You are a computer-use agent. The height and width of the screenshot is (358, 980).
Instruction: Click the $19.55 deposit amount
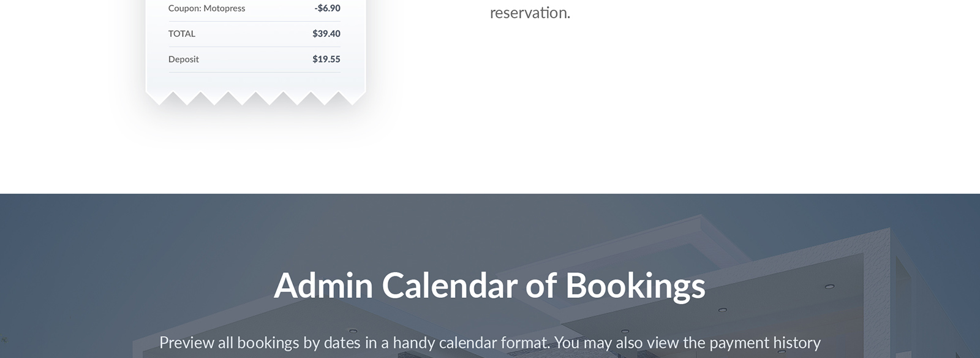click(326, 59)
